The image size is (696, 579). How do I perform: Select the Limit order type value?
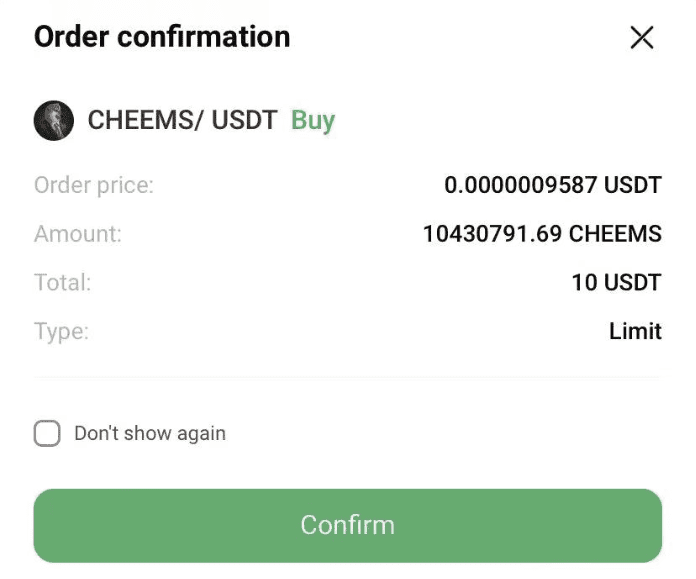coord(635,331)
